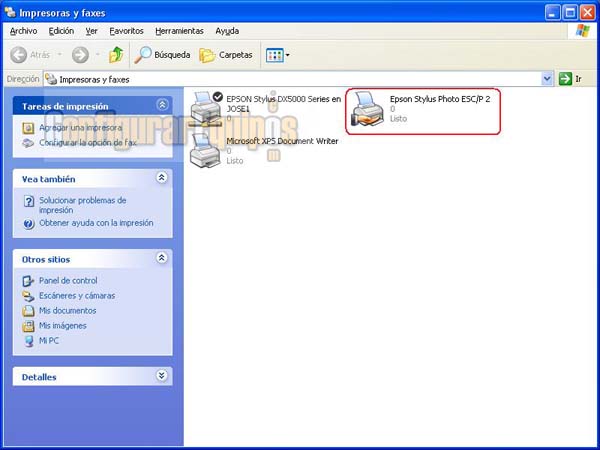Collapse the Tareas de impresión panel

click(162, 104)
